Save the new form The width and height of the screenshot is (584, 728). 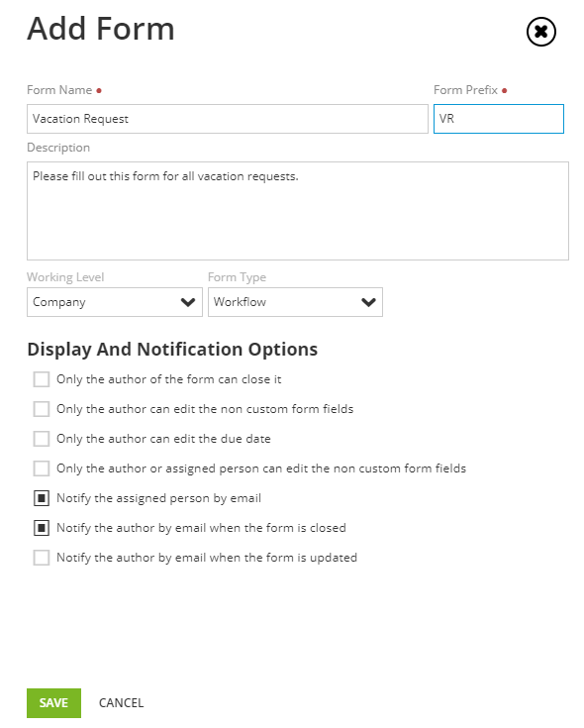[x=53, y=703]
